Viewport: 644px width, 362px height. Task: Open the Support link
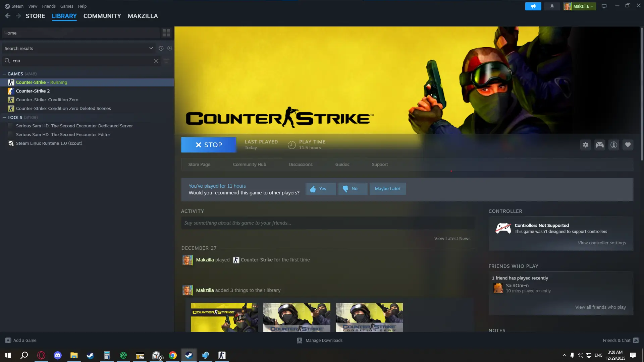tap(380, 165)
